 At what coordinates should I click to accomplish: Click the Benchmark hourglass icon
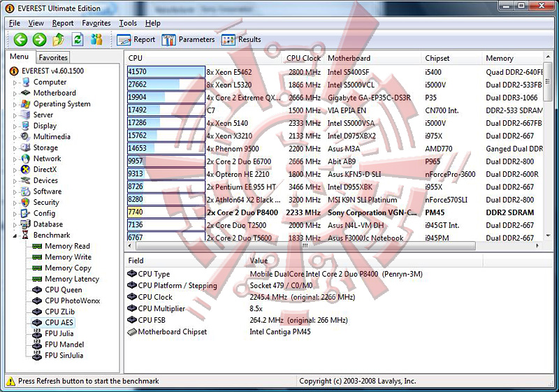pyautogui.click(x=25, y=235)
